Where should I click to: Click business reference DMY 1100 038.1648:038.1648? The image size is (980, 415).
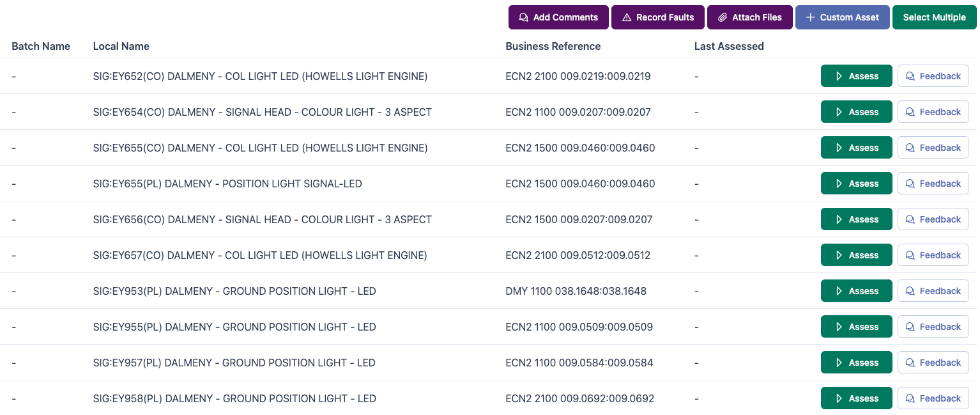(576, 291)
